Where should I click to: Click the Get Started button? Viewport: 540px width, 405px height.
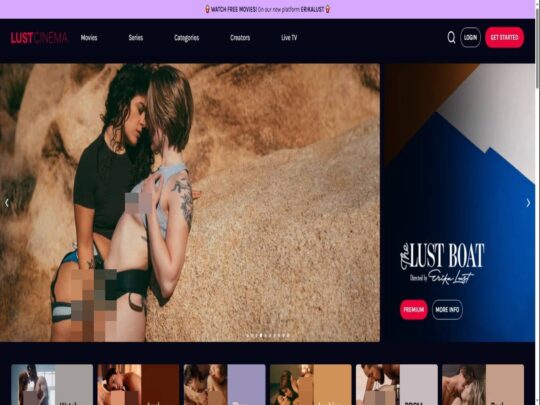(x=505, y=37)
